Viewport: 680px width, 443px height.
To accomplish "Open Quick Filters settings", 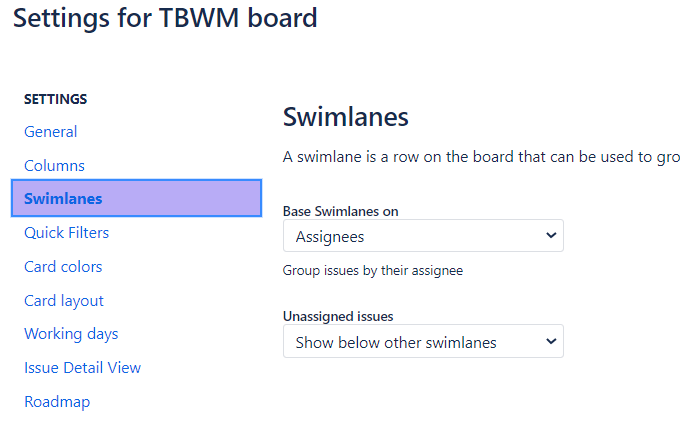I will pos(67,233).
